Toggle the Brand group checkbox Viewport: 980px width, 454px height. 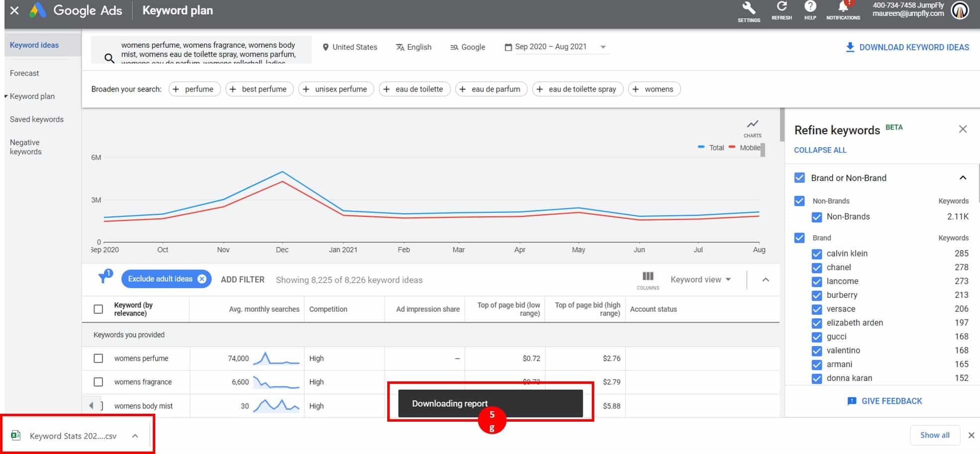pos(799,238)
